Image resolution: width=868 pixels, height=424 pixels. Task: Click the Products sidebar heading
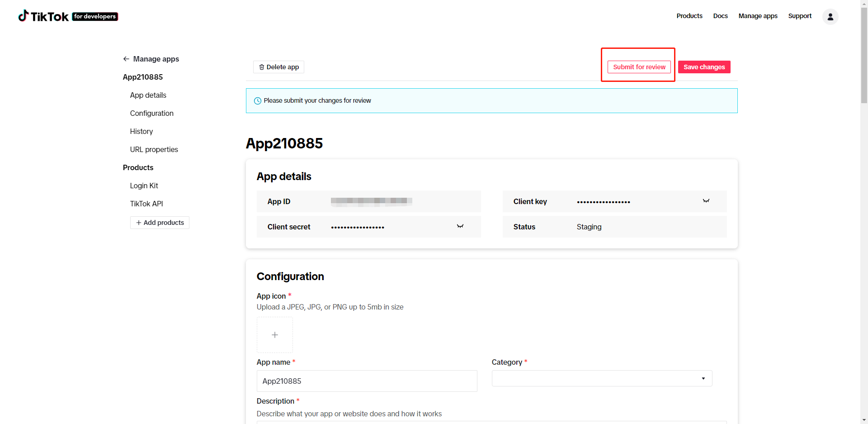[x=138, y=167]
